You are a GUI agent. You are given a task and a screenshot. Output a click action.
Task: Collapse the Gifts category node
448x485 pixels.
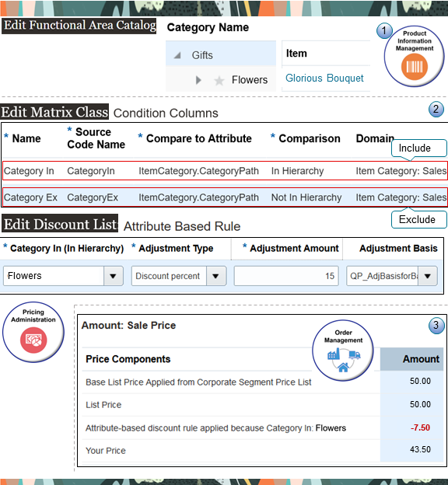pos(177,55)
